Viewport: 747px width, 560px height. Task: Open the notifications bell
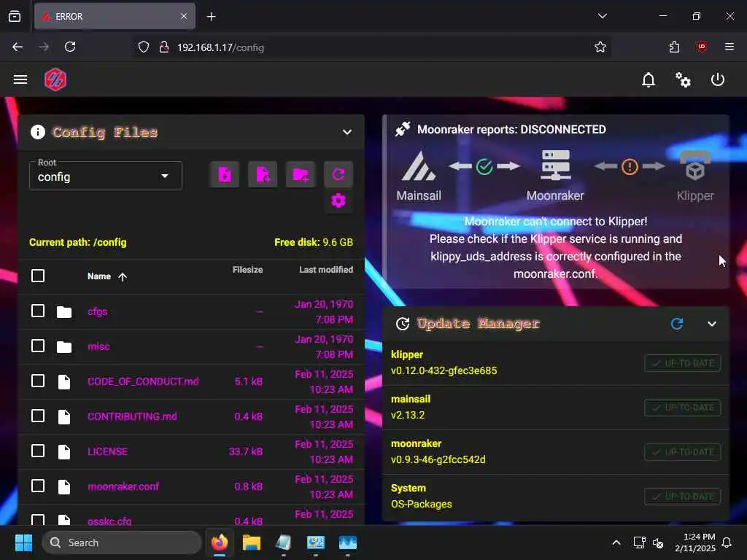point(649,79)
